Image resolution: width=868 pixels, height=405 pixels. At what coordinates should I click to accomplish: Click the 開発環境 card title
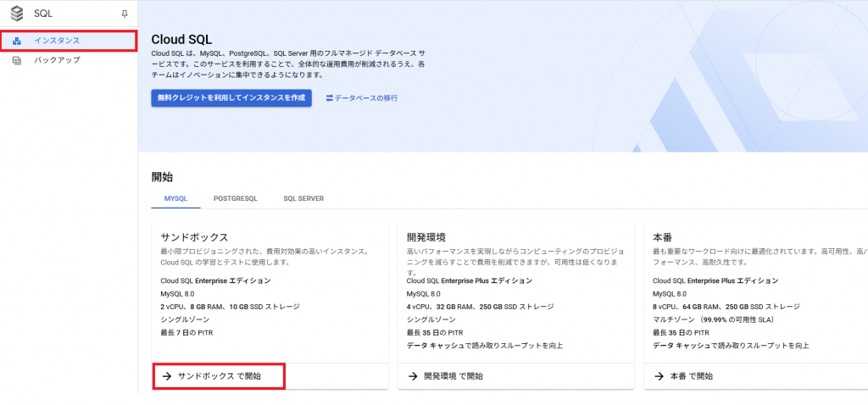pyautogui.click(x=426, y=236)
